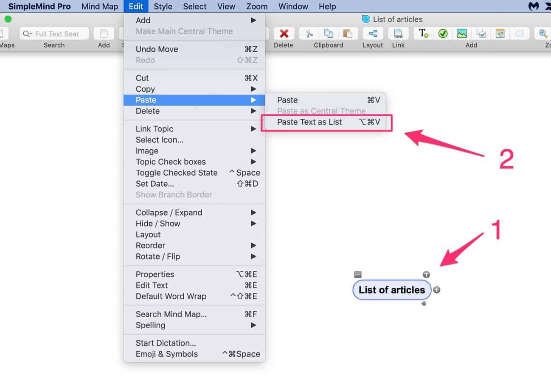The height and width of the screenshot is (392, 551).
Task: Select the List of articles central topic
Action: [392, 290]
